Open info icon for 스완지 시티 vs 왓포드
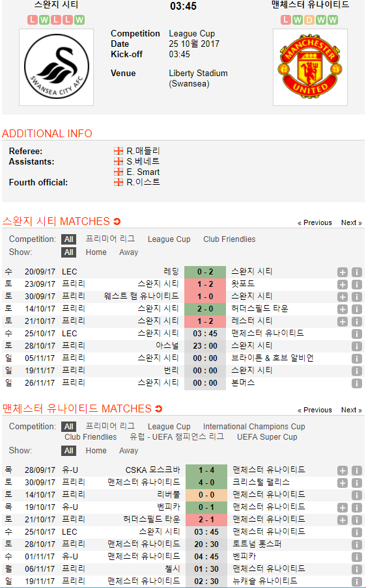 pyautogui.click(x=357, y=285)
